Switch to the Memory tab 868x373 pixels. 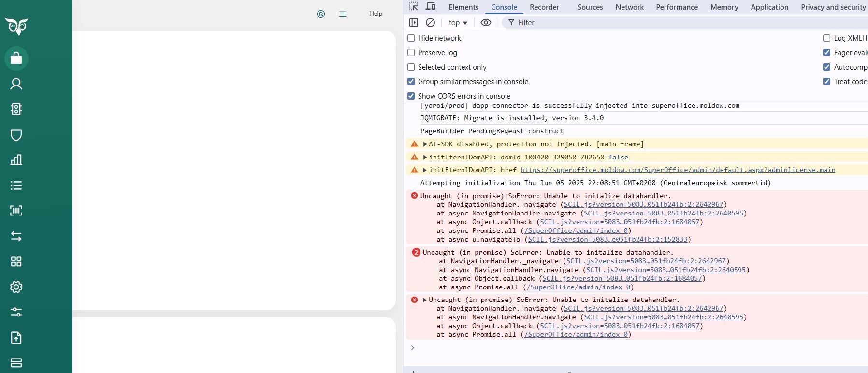click(x=724, y=7)
